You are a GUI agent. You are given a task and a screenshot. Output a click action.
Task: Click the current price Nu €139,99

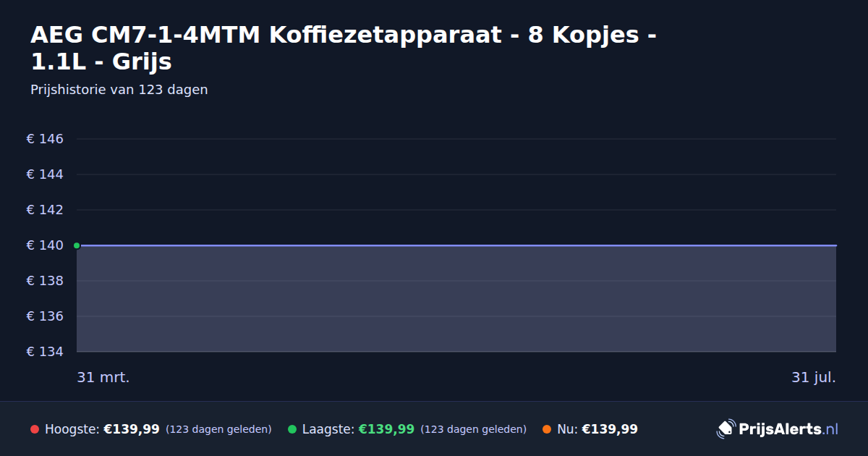click(x=610, y=429)
